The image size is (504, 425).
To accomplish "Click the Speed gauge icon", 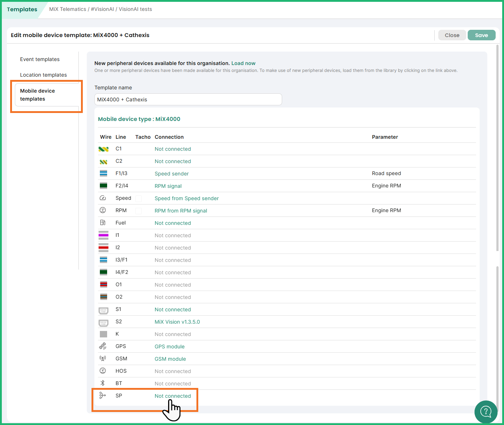I will [x=103, y=198].
